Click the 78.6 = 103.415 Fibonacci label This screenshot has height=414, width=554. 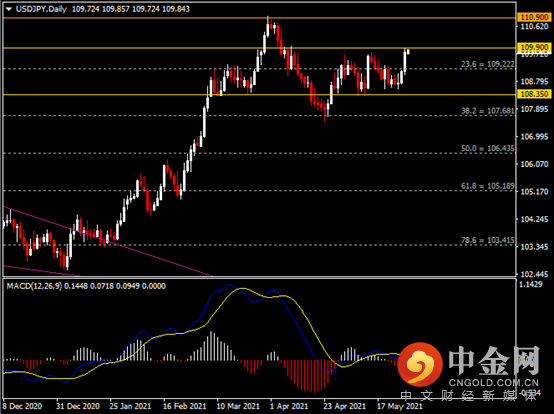point(487,240)
